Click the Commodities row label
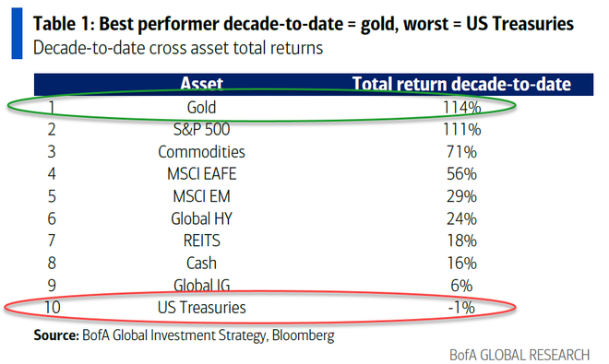The image size is (609, 364). click(x=201, y=152)
